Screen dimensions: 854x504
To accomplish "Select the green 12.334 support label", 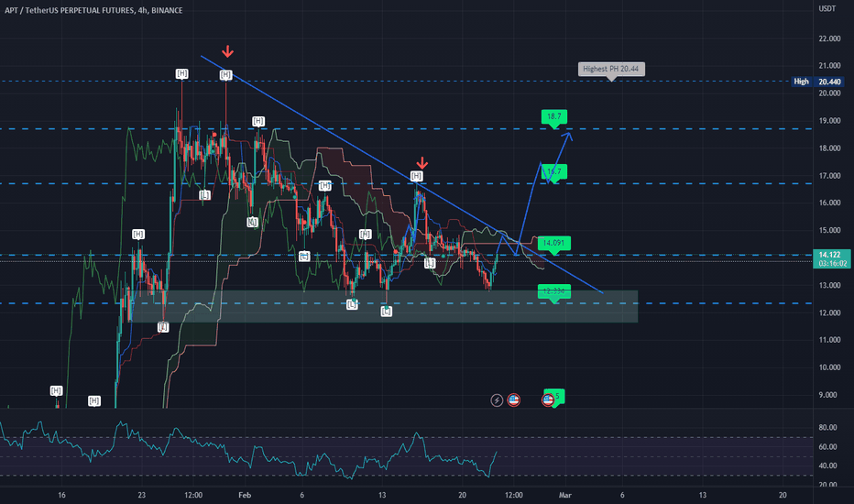I will click(x=553, y=292).
